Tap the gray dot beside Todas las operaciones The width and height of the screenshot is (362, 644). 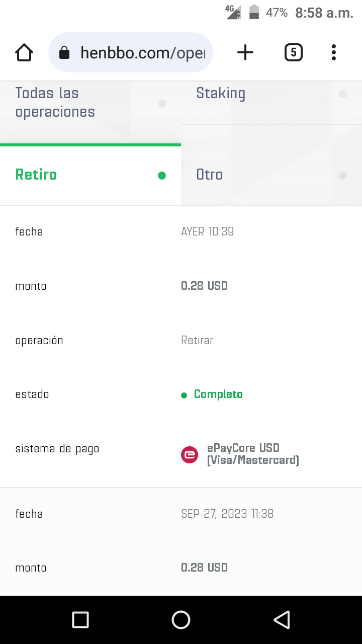162,104
